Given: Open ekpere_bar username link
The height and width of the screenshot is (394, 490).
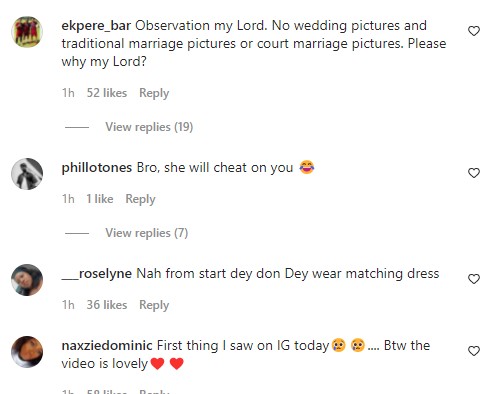Looking at the screenshot, I should pos(96,26).
